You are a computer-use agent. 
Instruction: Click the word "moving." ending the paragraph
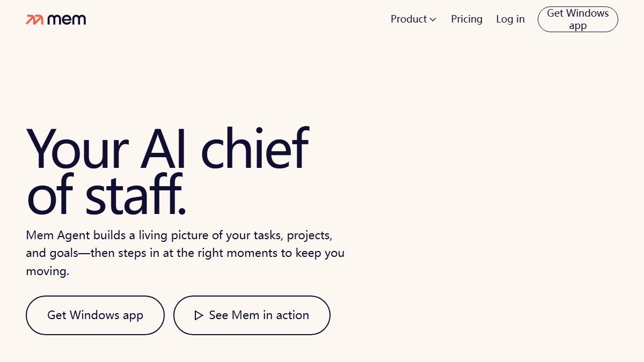tap(48, 271)
